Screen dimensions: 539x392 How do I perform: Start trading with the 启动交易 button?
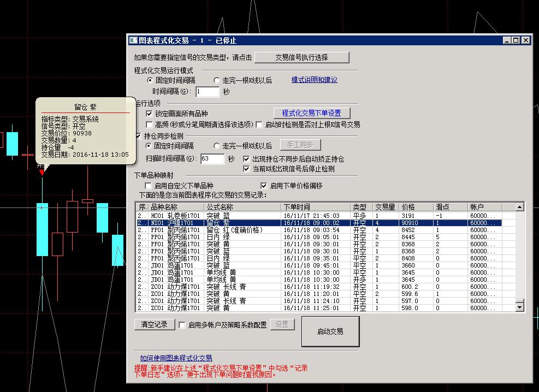[330, 331]
